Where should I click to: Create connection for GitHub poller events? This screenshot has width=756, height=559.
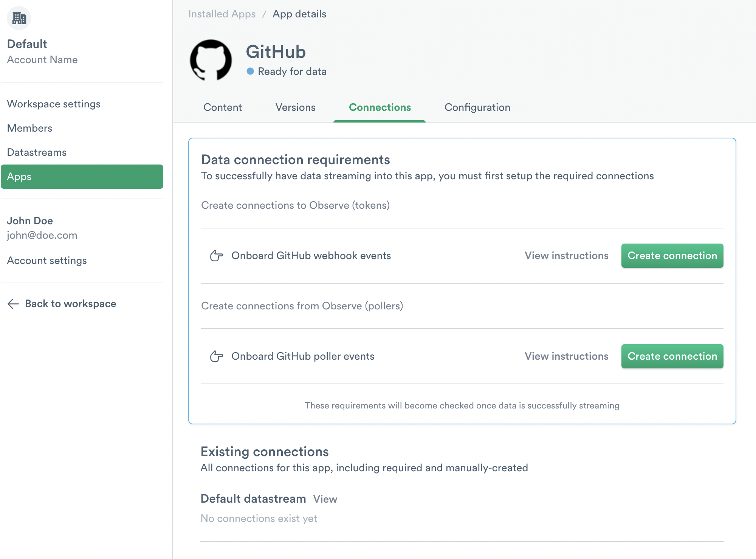click(672, 356)
